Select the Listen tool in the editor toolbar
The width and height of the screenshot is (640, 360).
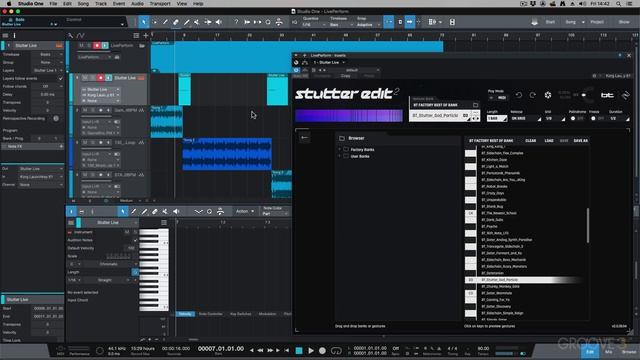tap(176, 211)
